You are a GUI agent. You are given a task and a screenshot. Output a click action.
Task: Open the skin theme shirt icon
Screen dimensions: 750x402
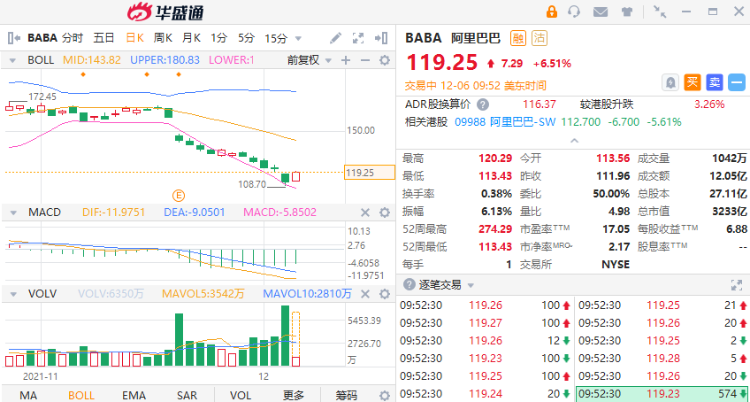click(627, 12)
